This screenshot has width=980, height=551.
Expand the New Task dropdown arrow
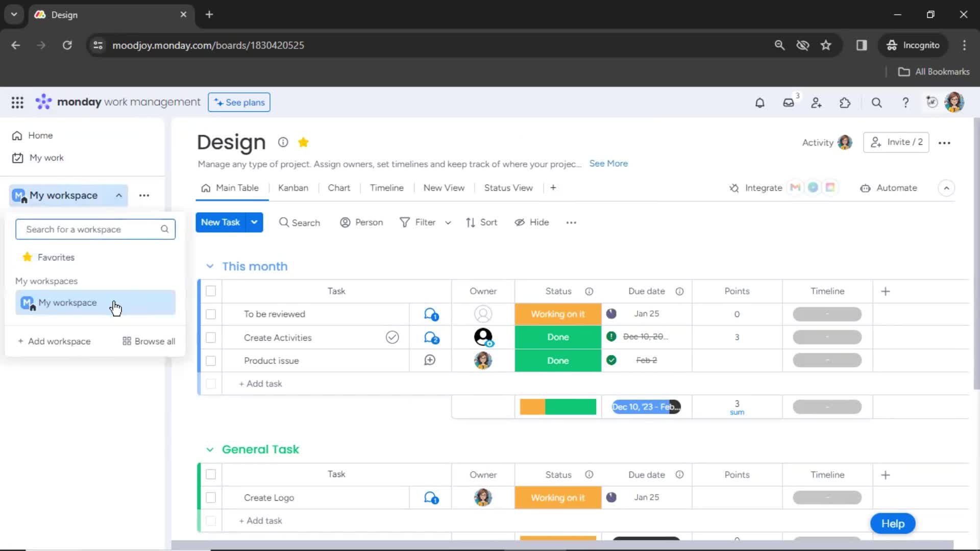(x=254, y=222)
